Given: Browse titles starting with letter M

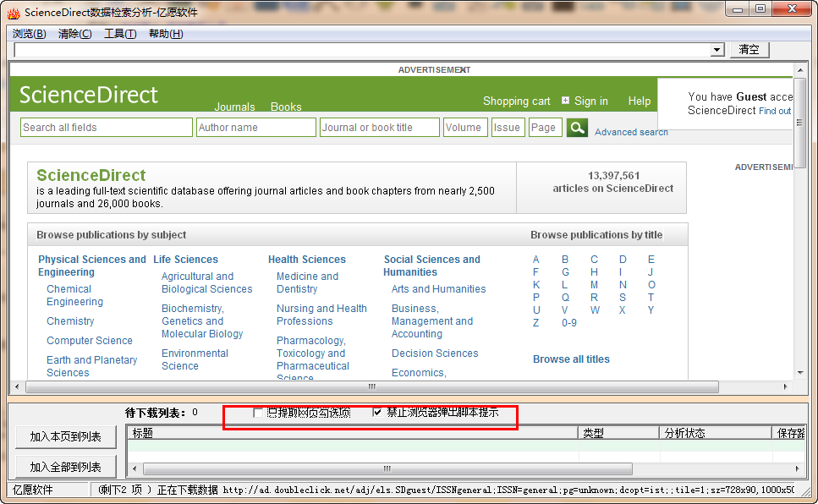Looking at the screenshot, I should pos(594,285).
